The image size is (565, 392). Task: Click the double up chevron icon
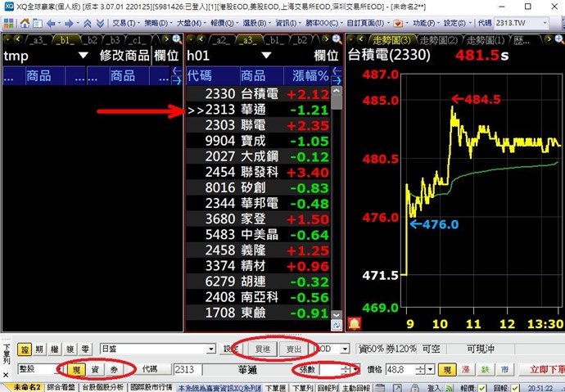point(87,24)
